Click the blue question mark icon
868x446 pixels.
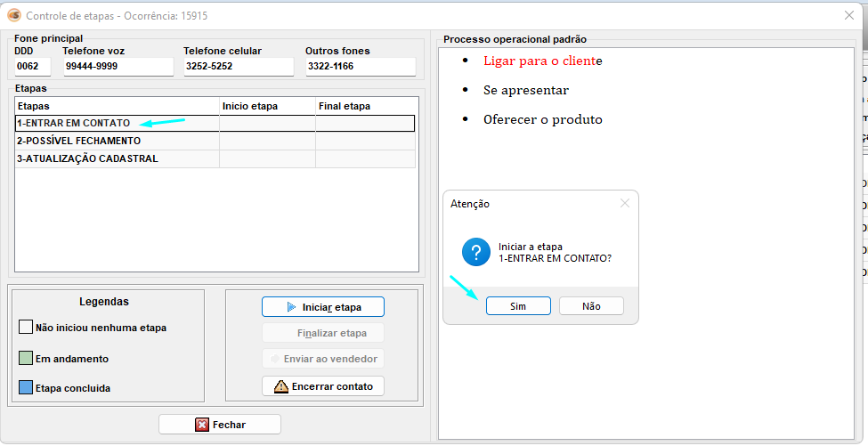coord(476,252)
